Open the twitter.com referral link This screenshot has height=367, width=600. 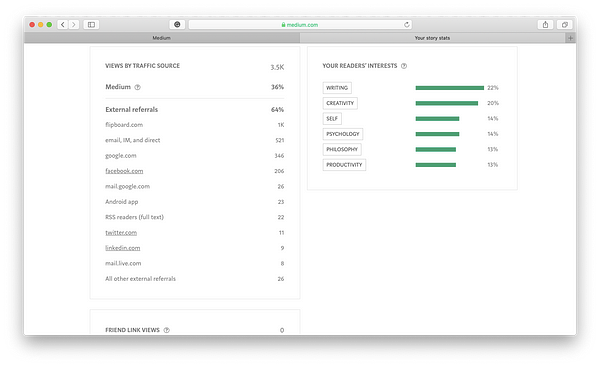pyautogui.click(x=121, y=233)
